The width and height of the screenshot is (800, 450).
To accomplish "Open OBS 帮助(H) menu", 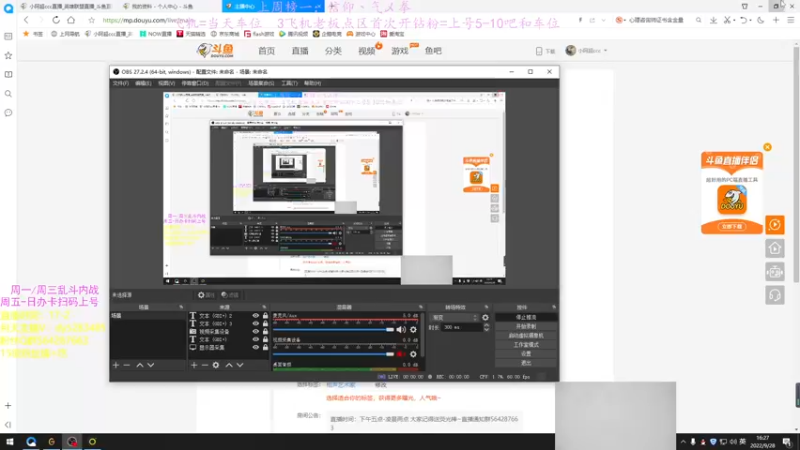I will tap(312, 83).
